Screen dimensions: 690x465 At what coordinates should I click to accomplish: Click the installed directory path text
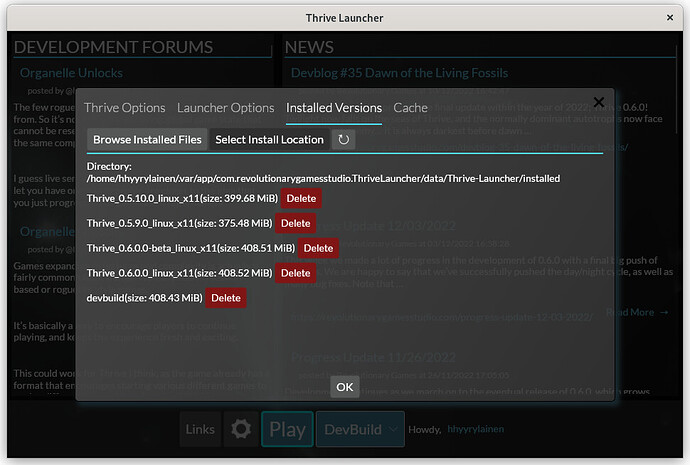click(323, 179)
